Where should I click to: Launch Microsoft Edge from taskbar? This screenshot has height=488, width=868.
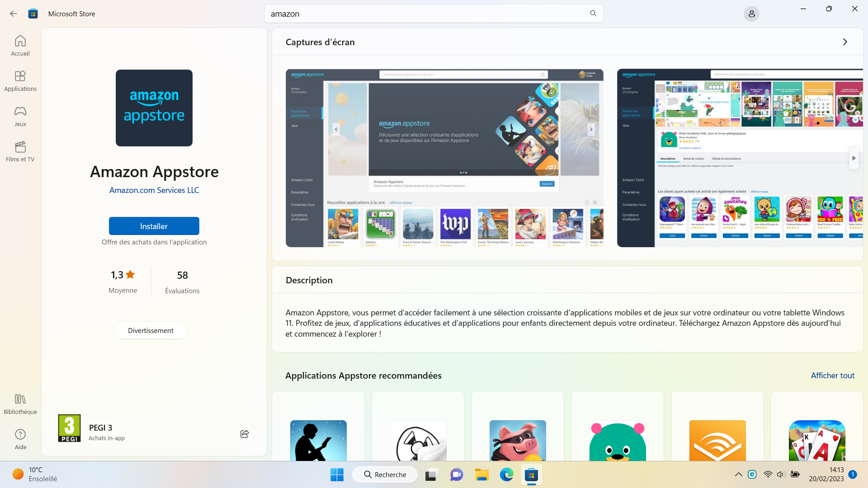coord(506,474)
